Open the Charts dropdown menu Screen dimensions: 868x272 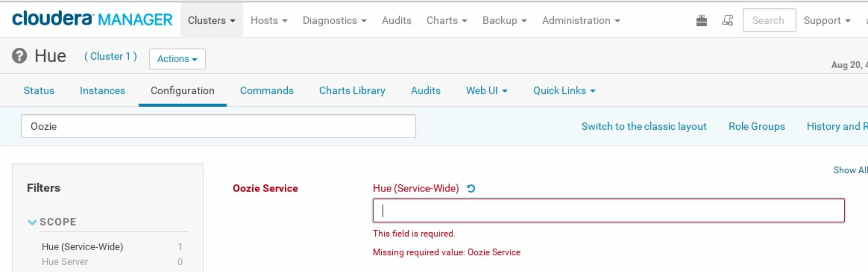(447, 20)
